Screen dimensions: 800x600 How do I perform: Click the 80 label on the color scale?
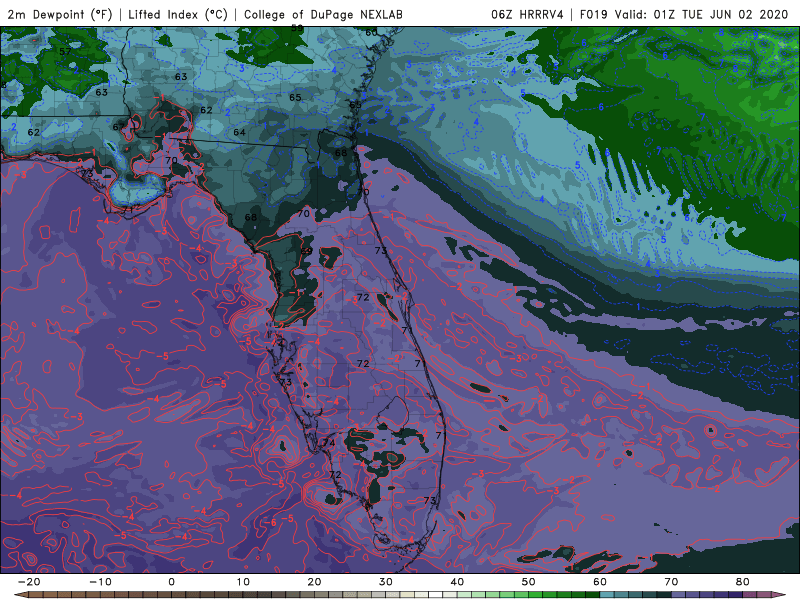743,582
